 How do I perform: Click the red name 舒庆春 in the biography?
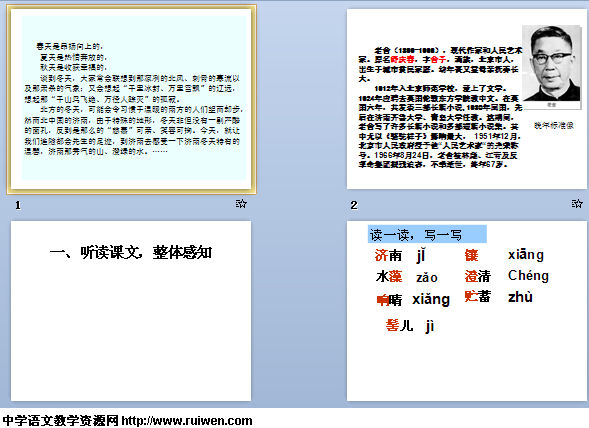tap(402, 59)
